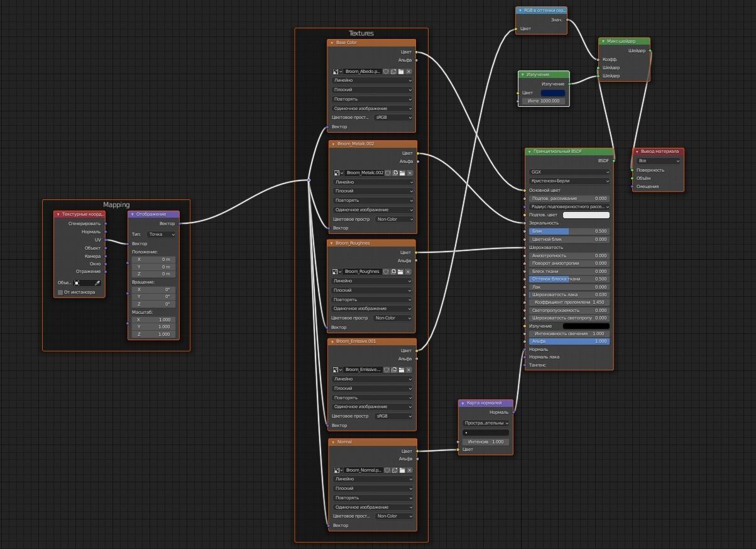Click object icon in Texture Coordinate object field
Image resolution: width=756 pixels, height=549 pixels.
77,283
